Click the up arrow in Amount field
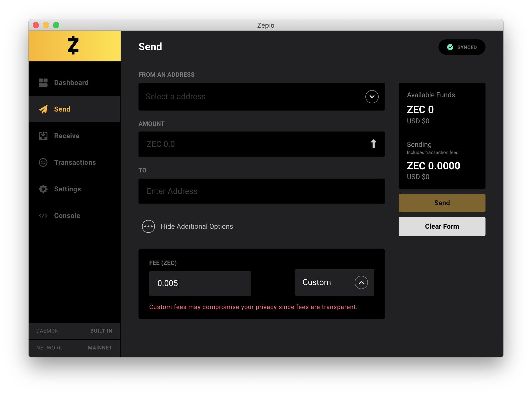The width and height of the screenshot is (532, 395). [x=373, y=144]
